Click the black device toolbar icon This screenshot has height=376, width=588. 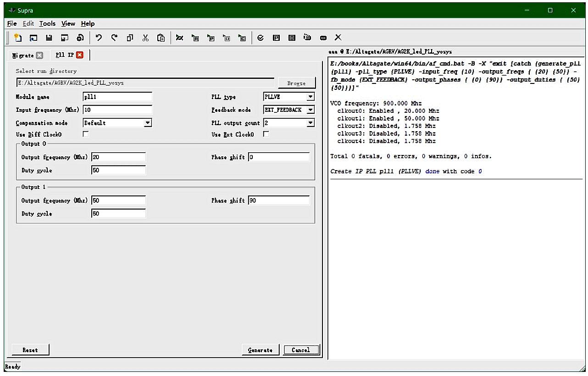point(323,38)
